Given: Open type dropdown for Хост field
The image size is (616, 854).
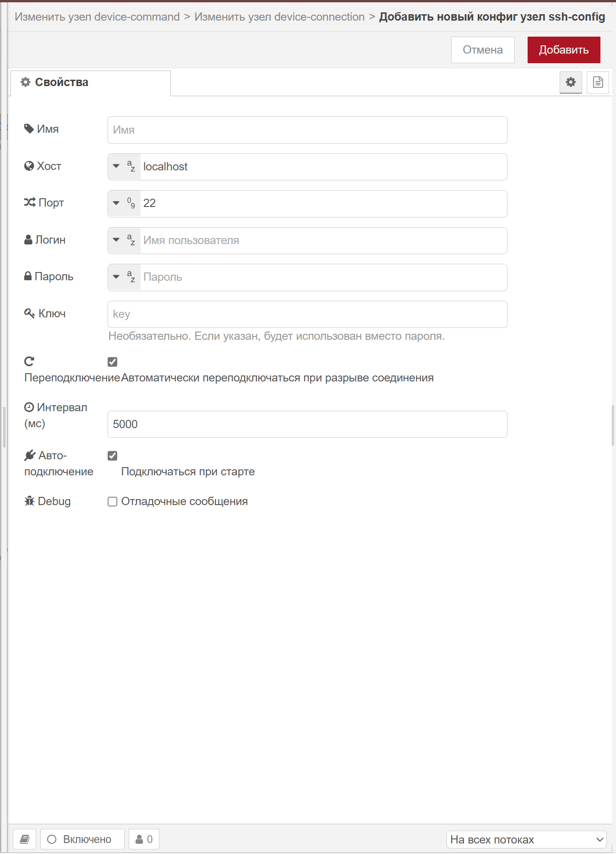Looking at the screenshot, I should [124, 167].
